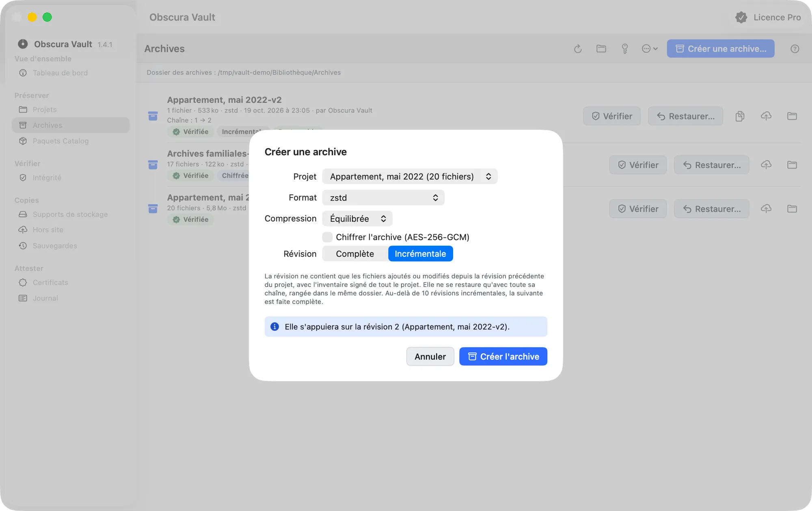Image resolution: width=812 pixels, height=511 pixels.
Task: Upload cloud icon for the 20 fichiers archive
Action: tap(766, 209)
